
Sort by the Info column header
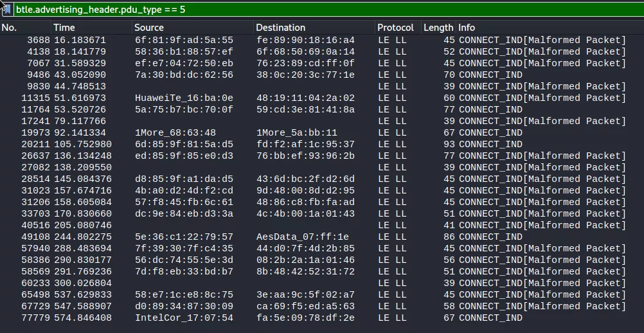pyautogui.click(x=550, y=28)
